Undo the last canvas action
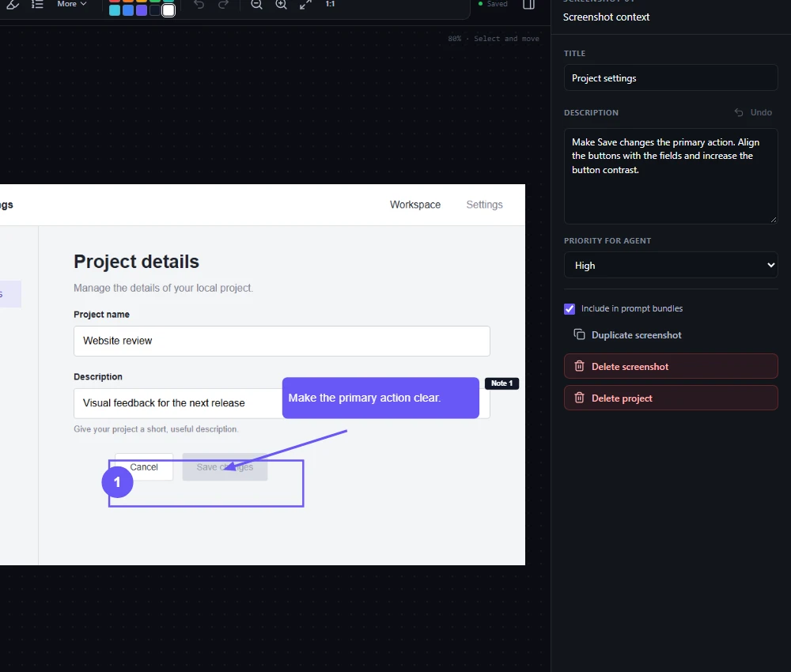791x672 pixels. coord(199,5)
